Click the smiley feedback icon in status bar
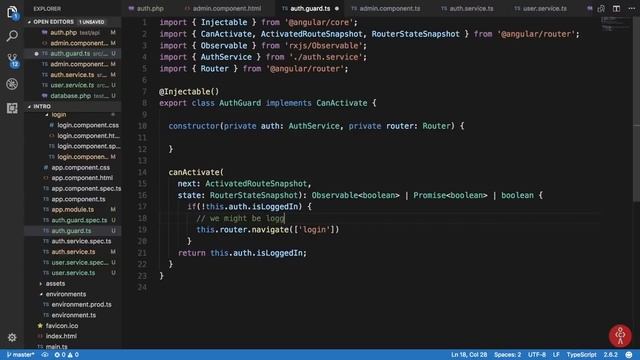The image size is (640, 360). pyautogui.click(x=629, y=355)
